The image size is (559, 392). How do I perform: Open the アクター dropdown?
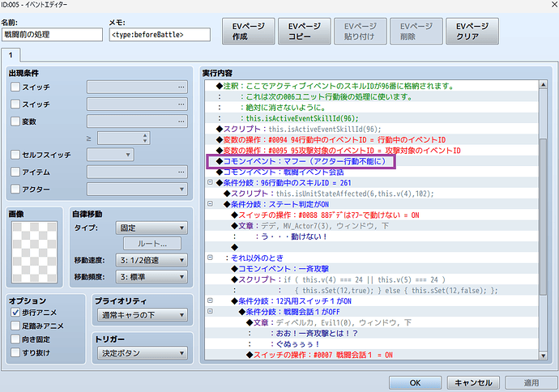click(x=137, y=189)
